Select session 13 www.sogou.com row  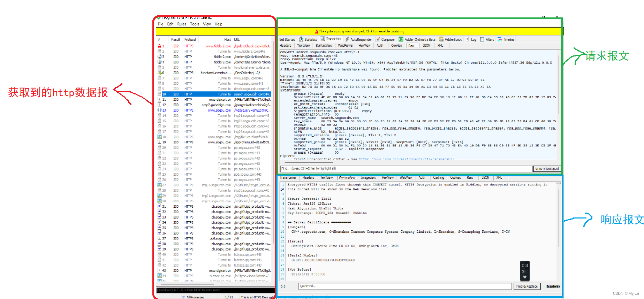[x=214, y=110]
